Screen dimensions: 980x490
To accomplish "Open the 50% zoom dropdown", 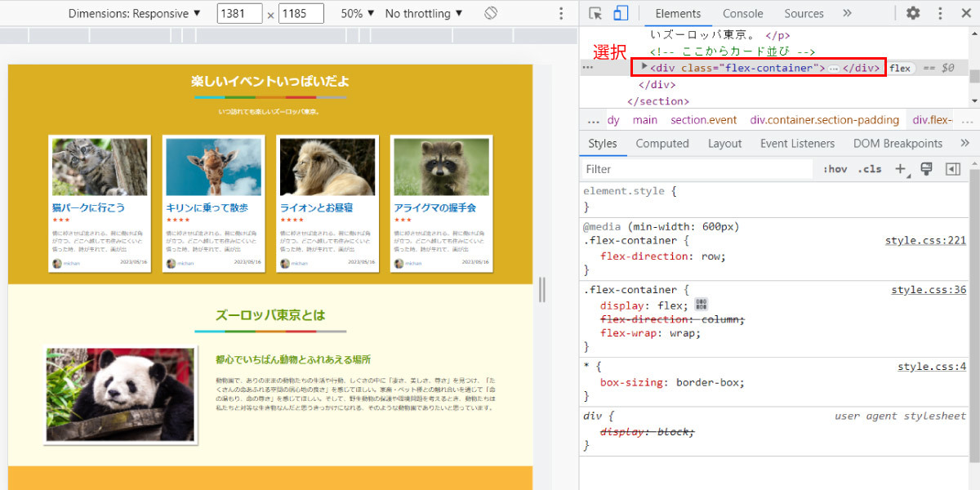I will point(358,13).
